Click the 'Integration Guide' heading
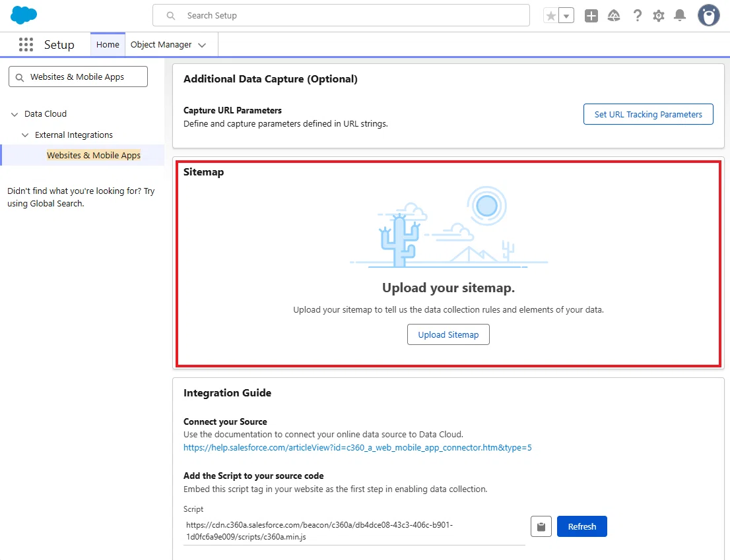The width and height of the screenshot is (730, 560). 227,393
